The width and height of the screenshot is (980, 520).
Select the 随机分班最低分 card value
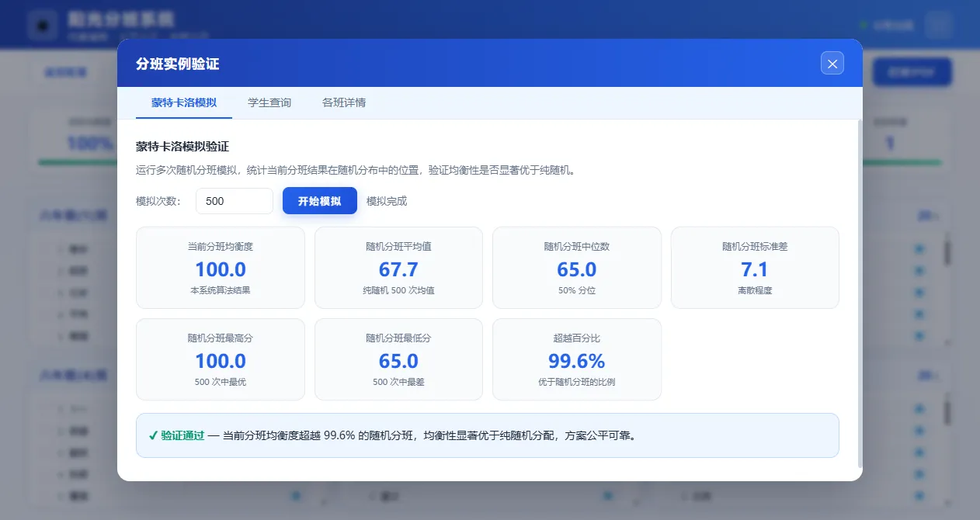click(399, 361)
